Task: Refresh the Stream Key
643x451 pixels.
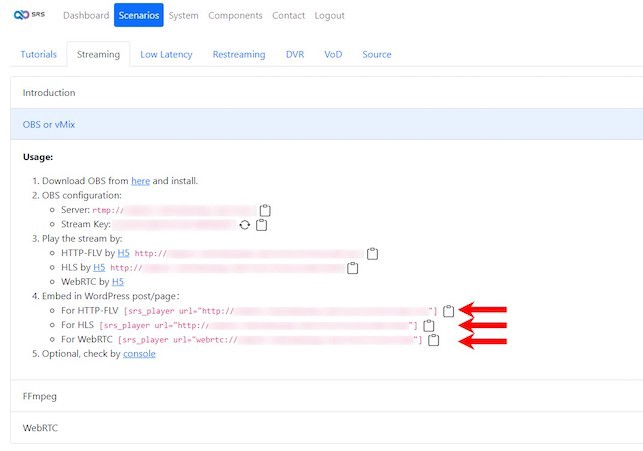Action: [x=245, y=225]
